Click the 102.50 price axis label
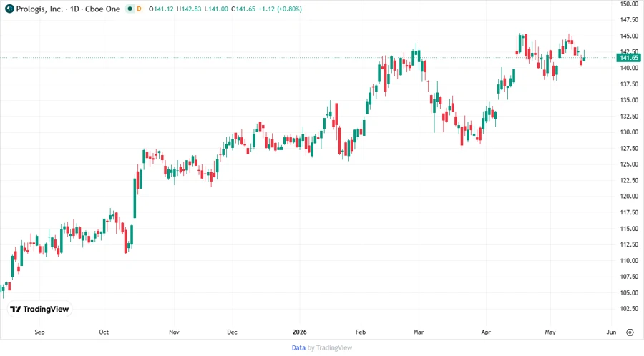The image size is (644, 356). (x=629, y=308)
